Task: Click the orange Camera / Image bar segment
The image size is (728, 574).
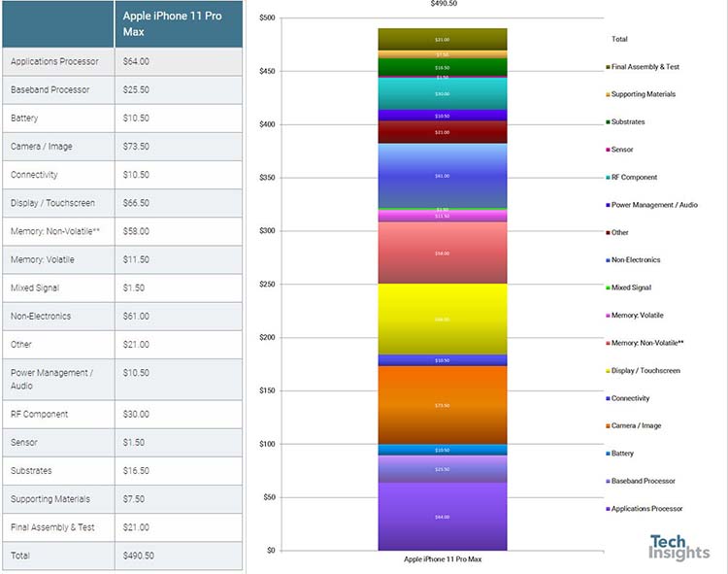Action: point(443,405)
